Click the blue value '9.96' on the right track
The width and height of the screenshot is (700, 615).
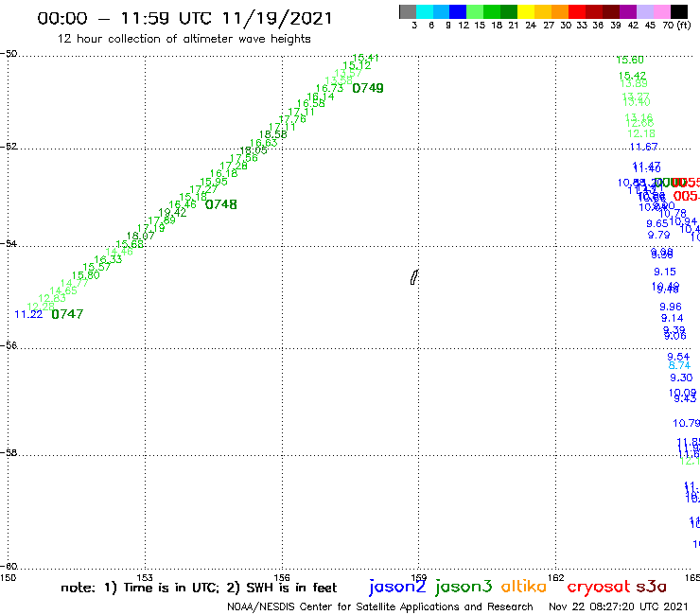click(x=671, y=307)
